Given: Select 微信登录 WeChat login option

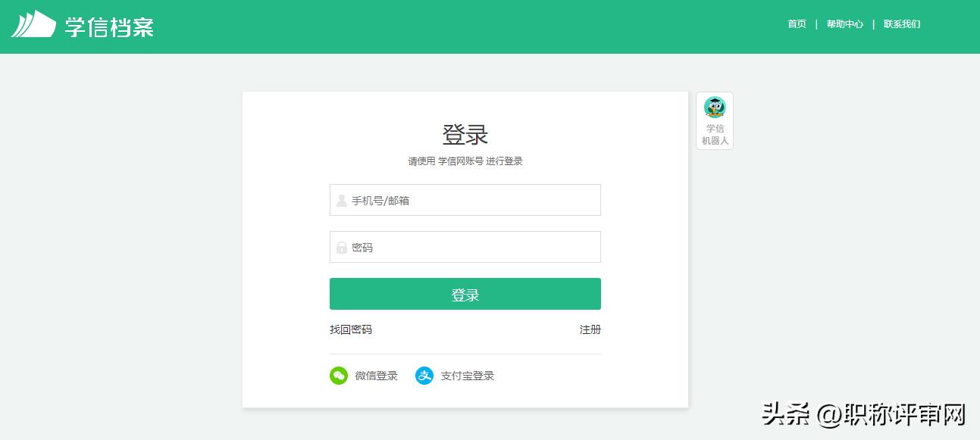Looking at the screenshot, I should (373, 375).
